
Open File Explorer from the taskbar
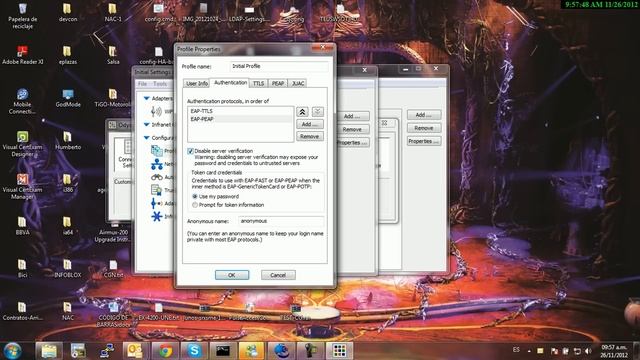(x=49, y=351)
